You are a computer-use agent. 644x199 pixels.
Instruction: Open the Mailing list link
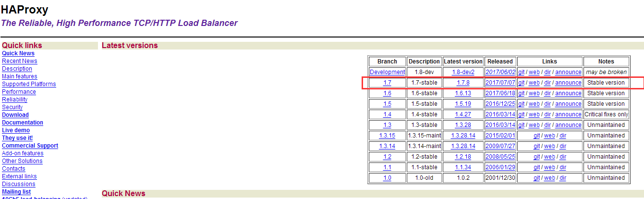coord(16,192)
